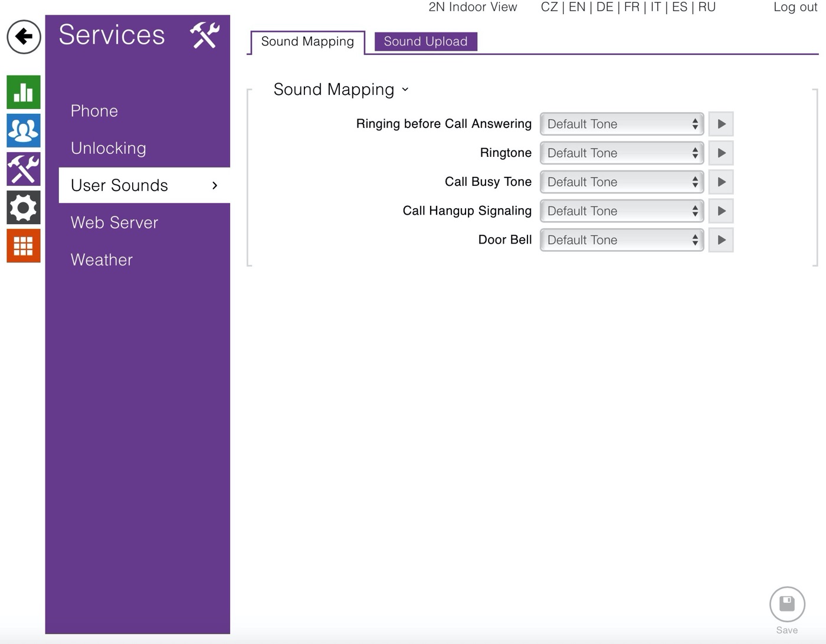Viewport: 826px width, 644px height.
Task: Switch language to IT
Action: point(655,7)
